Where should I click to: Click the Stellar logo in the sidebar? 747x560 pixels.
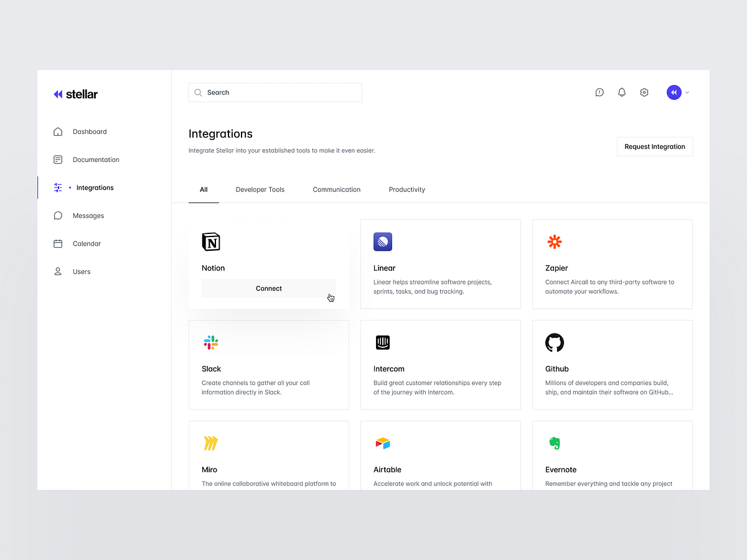click(x=75, y=94)
